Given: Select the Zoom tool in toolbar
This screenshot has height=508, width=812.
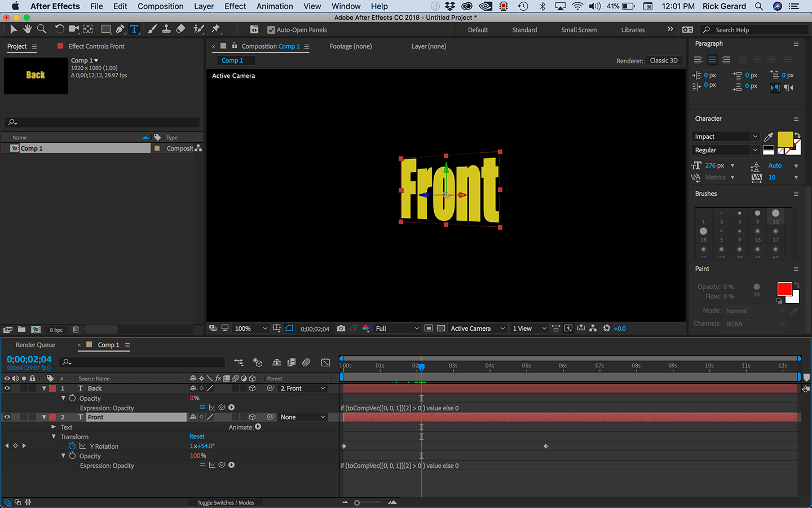Looking at the screenshot, I should click(x=42, y=29).
